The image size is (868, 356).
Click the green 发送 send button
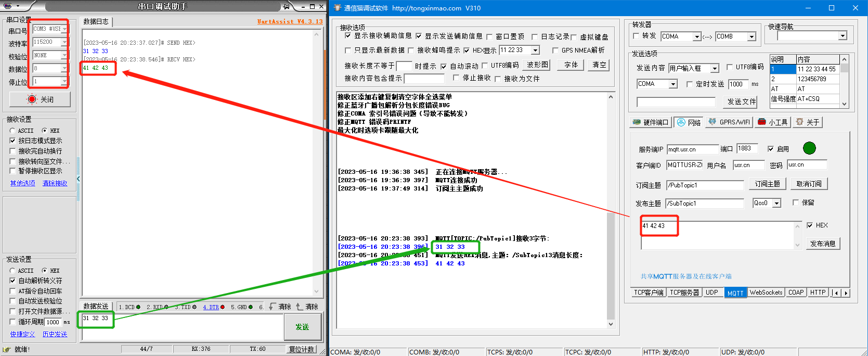[x=302, y=327]
